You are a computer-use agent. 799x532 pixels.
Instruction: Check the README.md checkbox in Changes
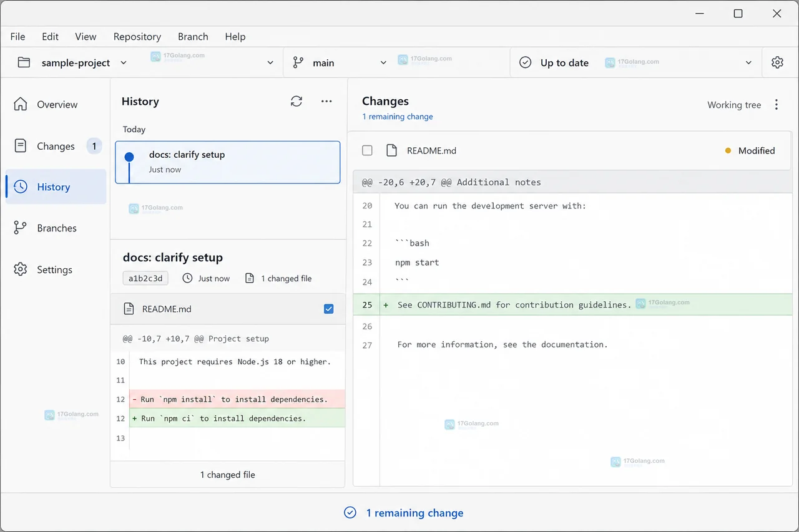coord(367,150)
